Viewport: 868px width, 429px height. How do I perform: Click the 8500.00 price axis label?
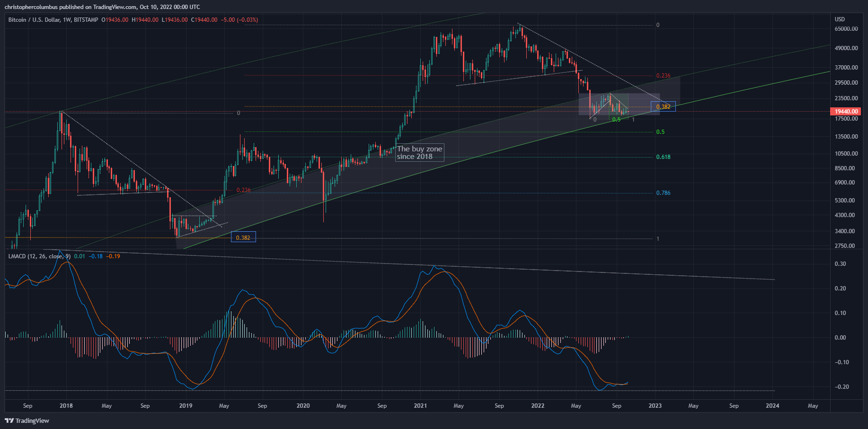(845, 168)
